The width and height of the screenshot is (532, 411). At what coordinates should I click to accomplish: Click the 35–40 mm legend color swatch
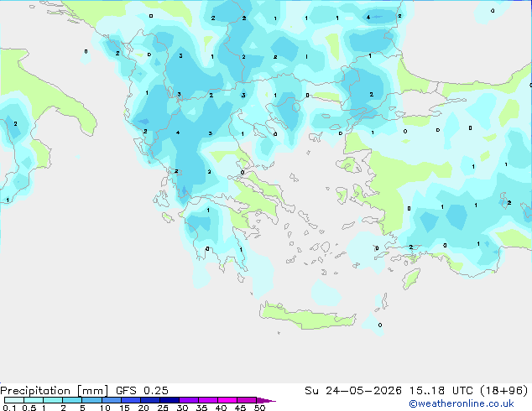coord(207,400)
